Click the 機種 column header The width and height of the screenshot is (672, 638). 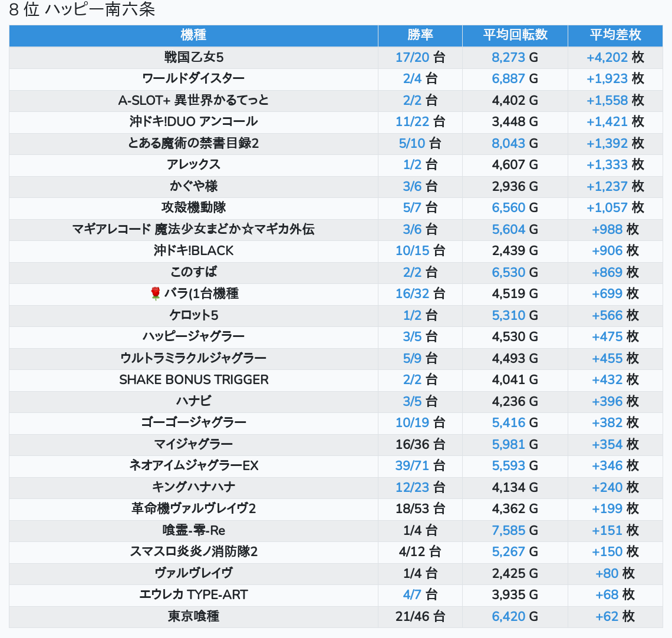[193, 35]
